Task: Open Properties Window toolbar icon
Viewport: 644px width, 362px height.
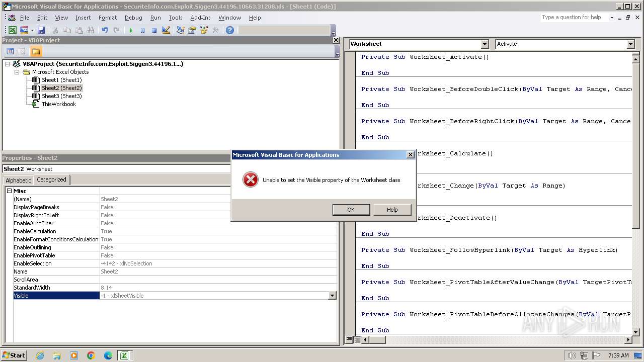Action: (192, 30)
